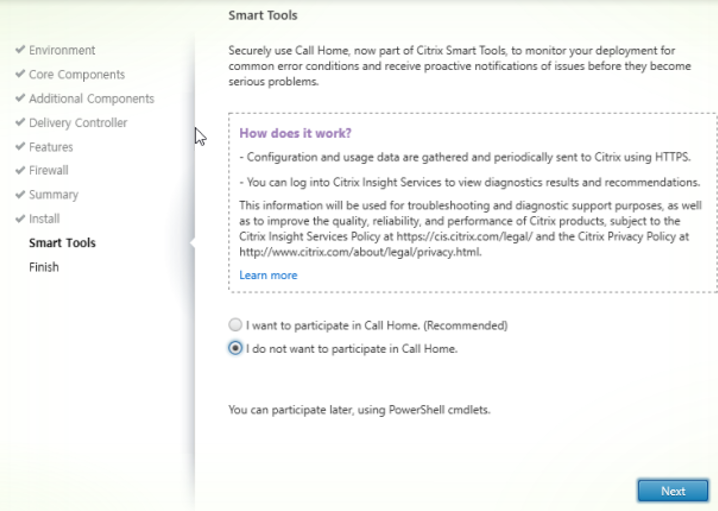The image size is (718, 511).
Task: Go to Delivery Controller step
Action: 78,123
